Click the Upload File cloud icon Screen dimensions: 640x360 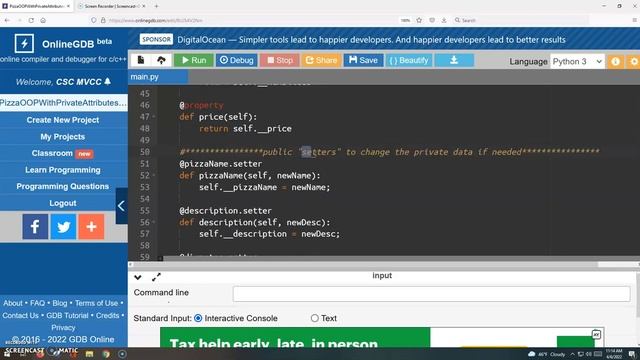click(161, 60)
